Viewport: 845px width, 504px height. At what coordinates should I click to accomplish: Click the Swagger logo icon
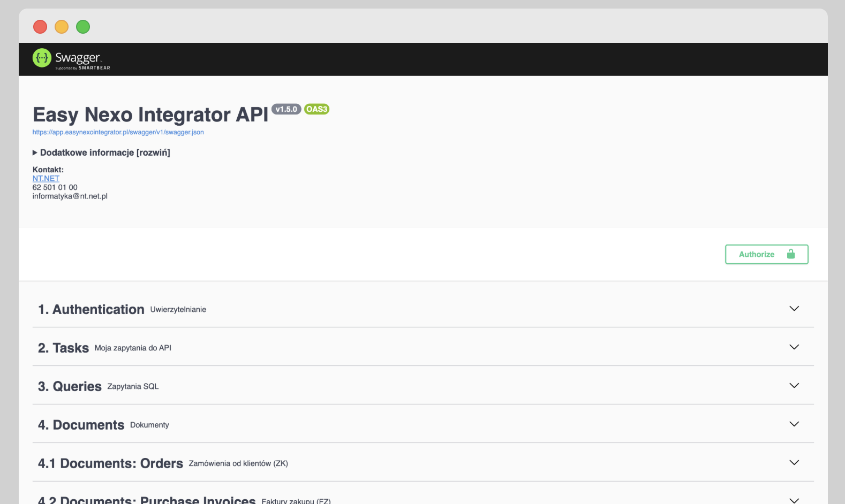pos(42,58)
